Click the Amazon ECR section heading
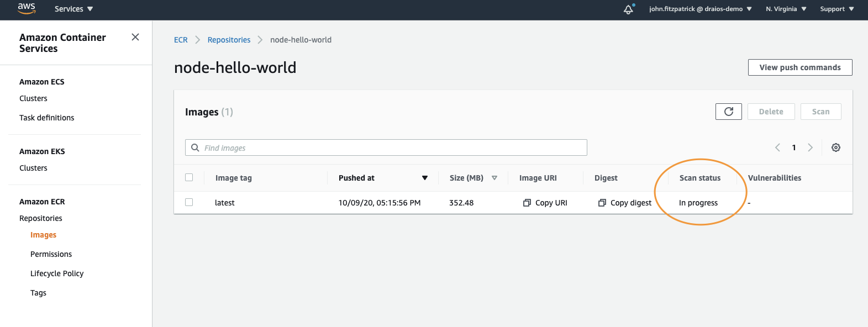868x327 pixels. tap(42, 202)
